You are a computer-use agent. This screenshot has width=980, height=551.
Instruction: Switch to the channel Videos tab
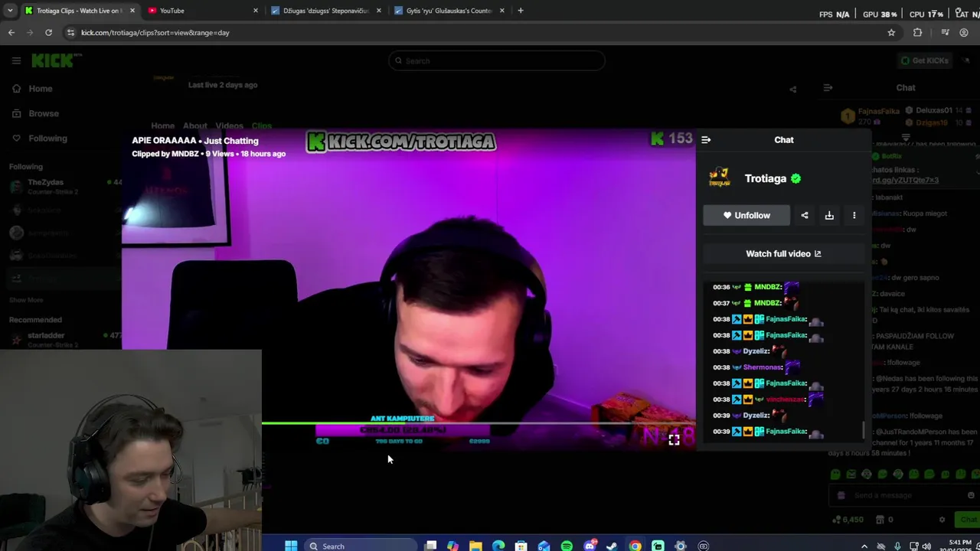click(x=229, y=126)
